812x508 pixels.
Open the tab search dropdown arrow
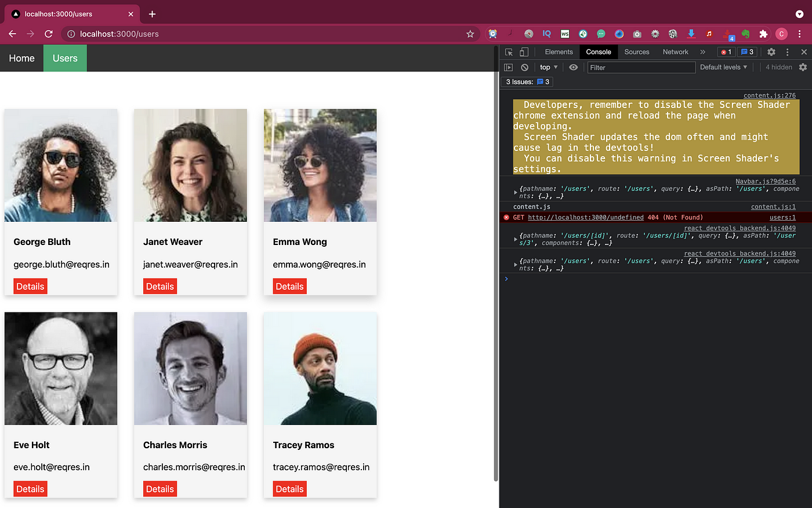pyautogui.click(x=800, y=14)
